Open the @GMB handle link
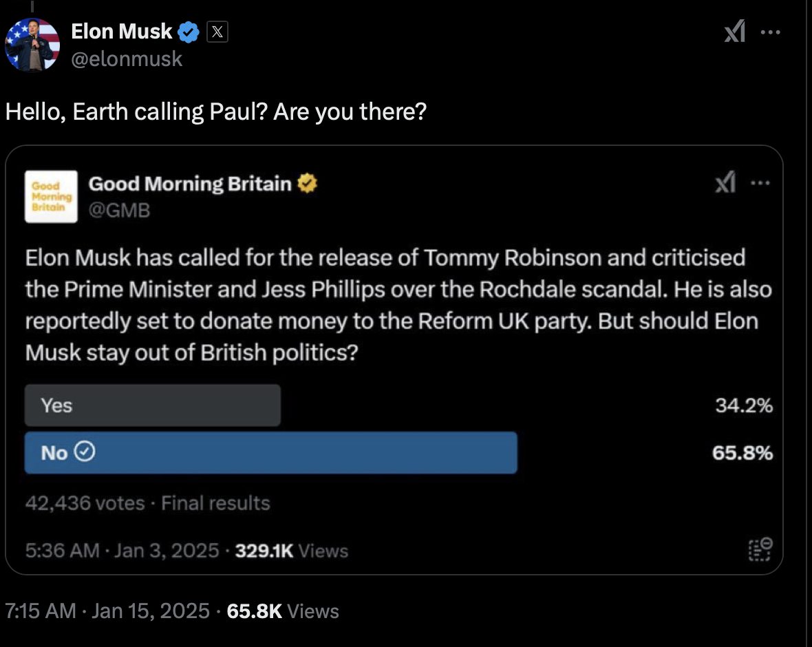 pyautogui.click(x=119, y=211)
